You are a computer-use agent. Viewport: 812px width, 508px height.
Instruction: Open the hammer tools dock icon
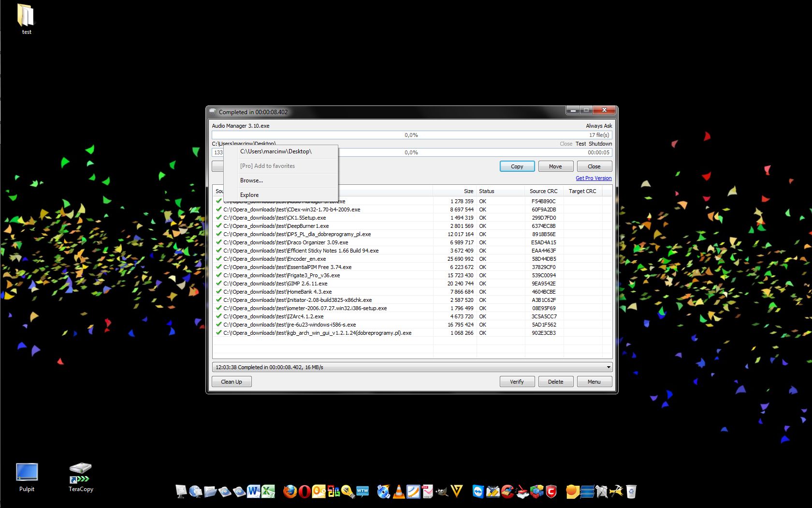pos(616,492)
